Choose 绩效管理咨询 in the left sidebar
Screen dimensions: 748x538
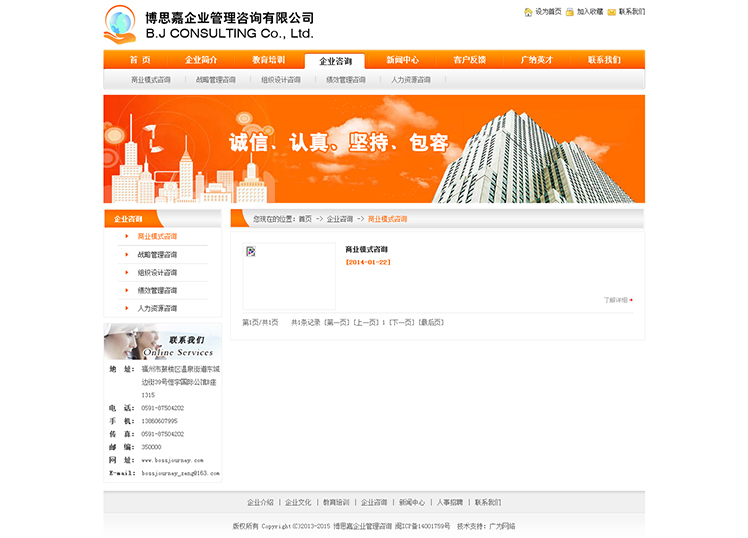[x=157, y=291]
